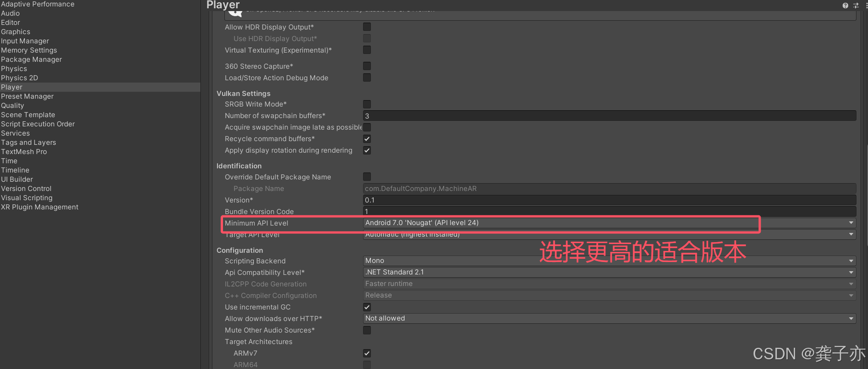Enable Allow HDR Display Output checkbox

(x=367, y=27)
